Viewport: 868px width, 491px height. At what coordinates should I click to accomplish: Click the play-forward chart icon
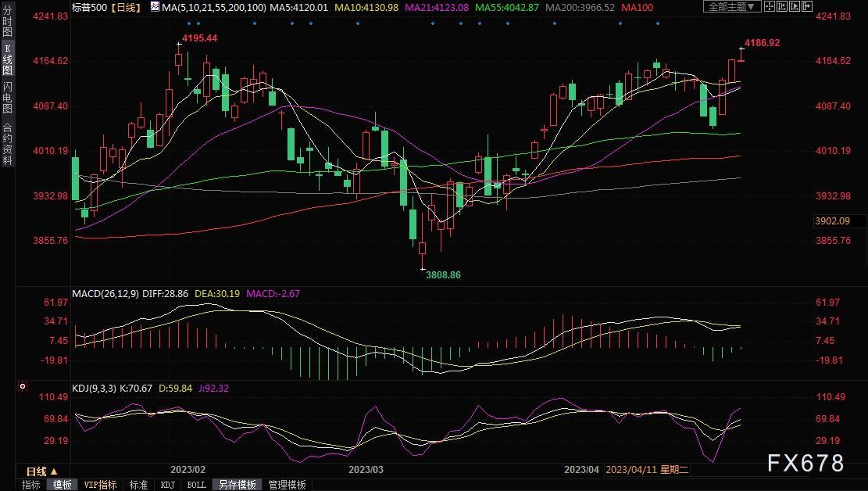pos(795,7)
